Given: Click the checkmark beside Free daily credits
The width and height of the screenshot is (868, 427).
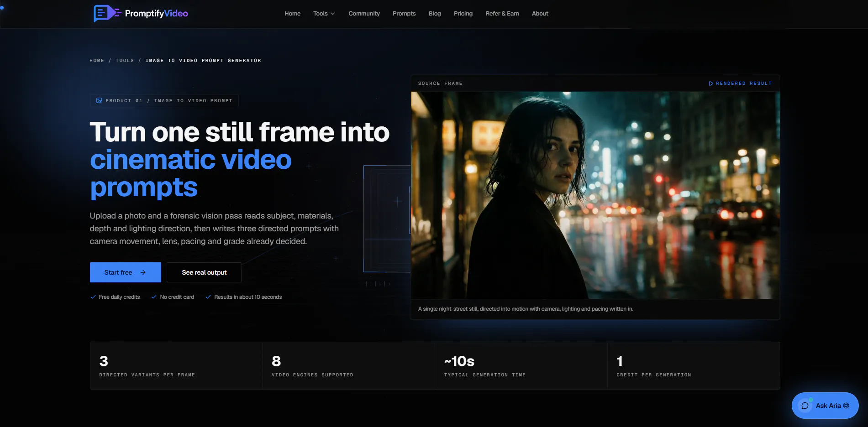Looking at the screenshot, I should coord(93,297).
